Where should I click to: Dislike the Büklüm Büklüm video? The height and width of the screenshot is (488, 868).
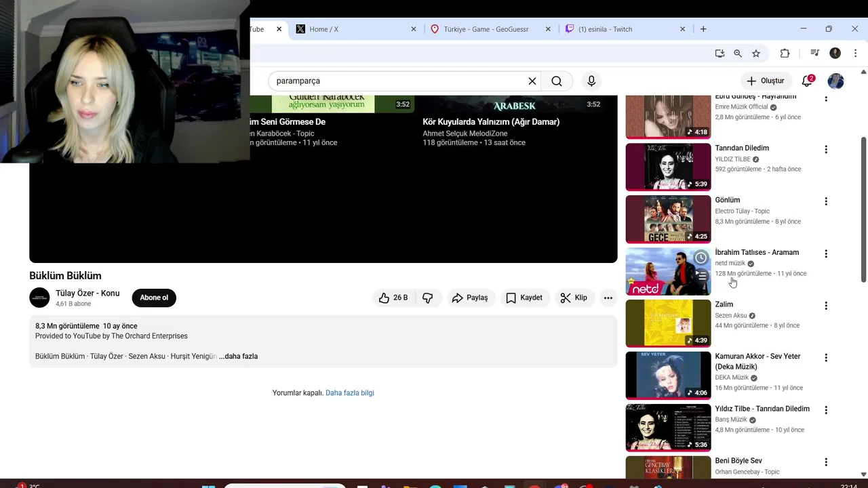[x=428, y=298]
